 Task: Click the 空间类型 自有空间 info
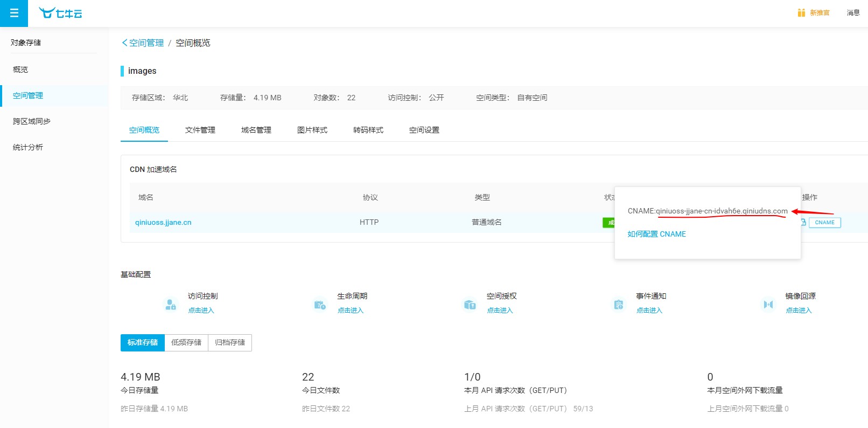(512, 98)
